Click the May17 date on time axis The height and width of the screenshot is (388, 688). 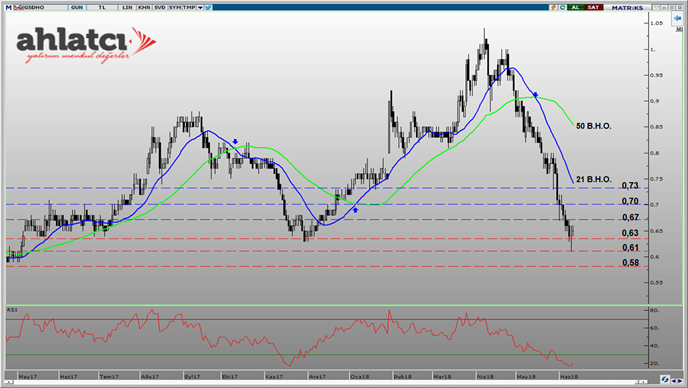[28, 377]
